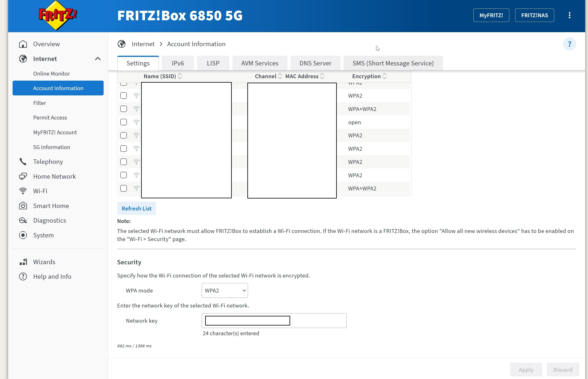The width and height of the screenshot is (588, 379).
Task: Open MyFRITZ! Account in sidebar
Action: point(55,132)
